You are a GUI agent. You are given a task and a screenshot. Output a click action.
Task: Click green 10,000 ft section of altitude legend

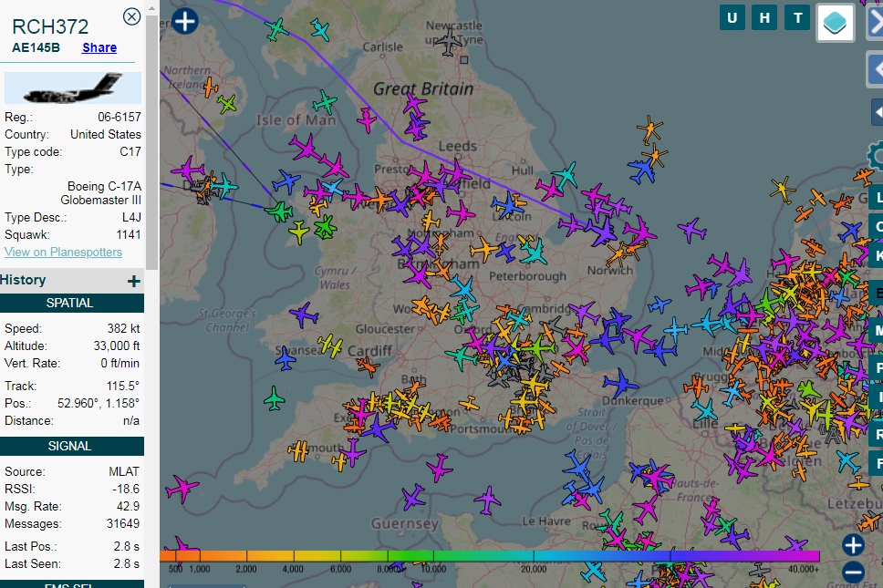tap(433, 556)
